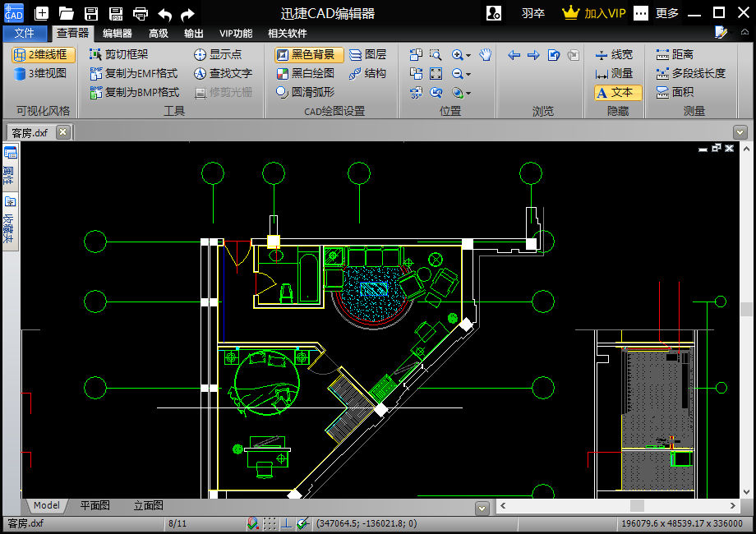Expand the orbit view dropdown arrow
The height and width of the screenshot is (534, 756).
(468, 93)
